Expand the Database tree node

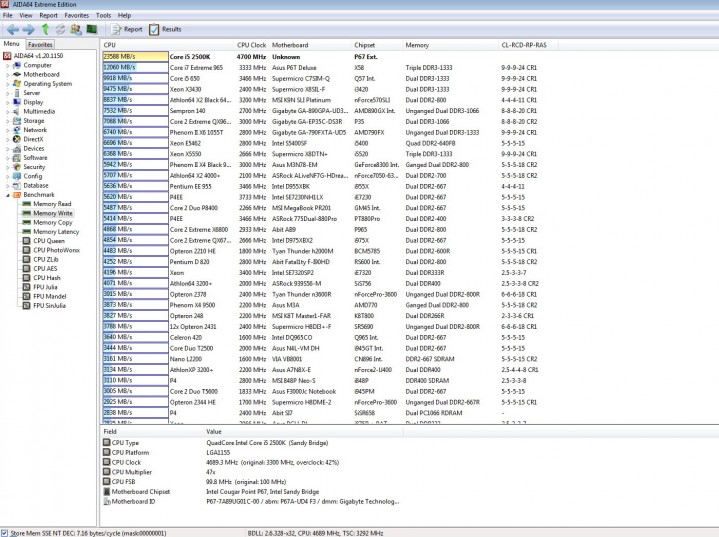(x=7, y=186)
